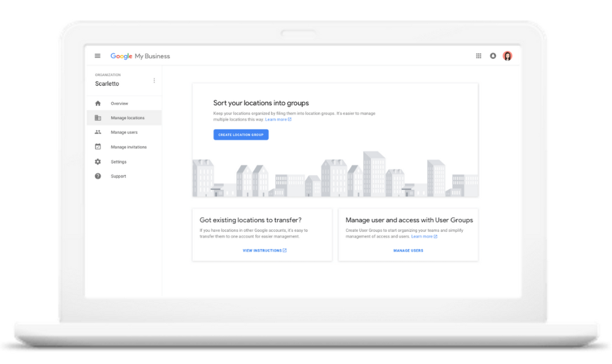This screenshot has width=612, height=364.
Task: Select the Scarletto organization name
Action: coord(107,84)
